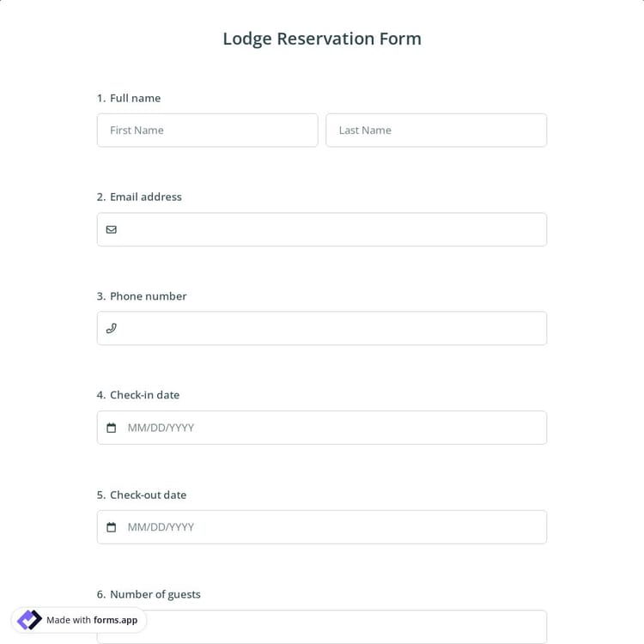Click the "Full name" question label
Image resolution: width=644 pixels, height=644 pixels.
click(135, 98)
